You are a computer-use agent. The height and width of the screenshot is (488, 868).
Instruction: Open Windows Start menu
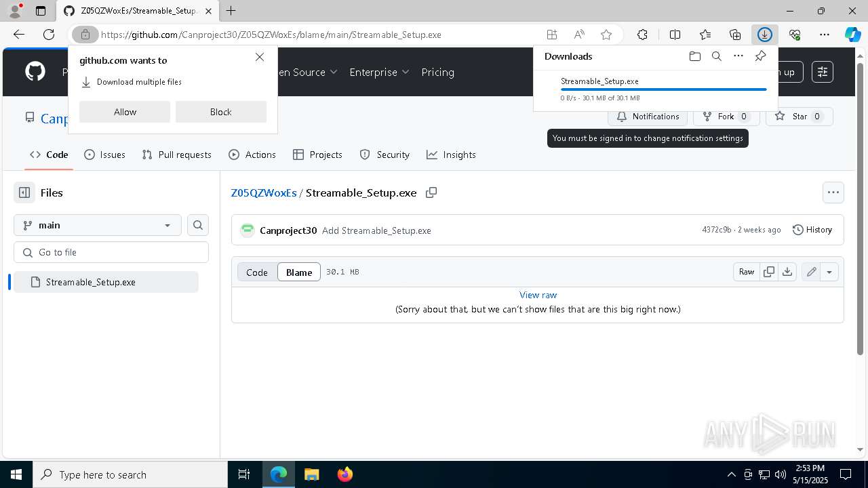pos(16,474)
